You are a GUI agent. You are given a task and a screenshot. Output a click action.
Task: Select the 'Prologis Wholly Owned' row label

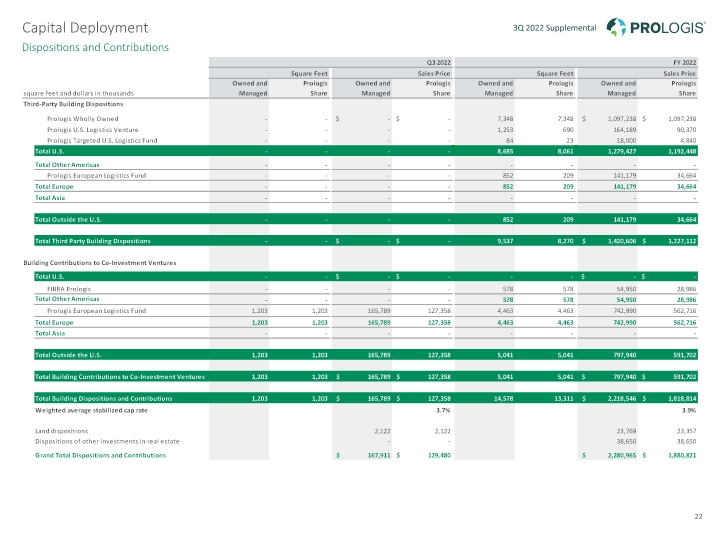pos(83,119)
